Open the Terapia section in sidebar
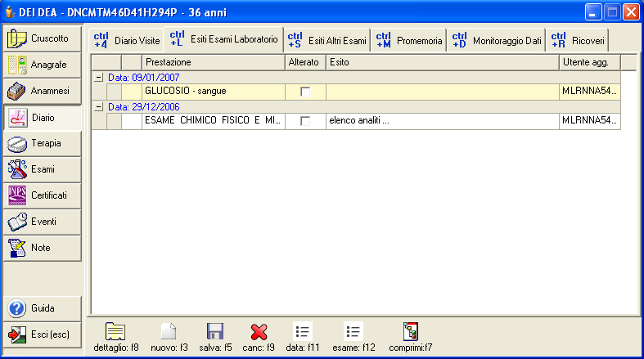644x359 pixels. [x=43, y=144]
